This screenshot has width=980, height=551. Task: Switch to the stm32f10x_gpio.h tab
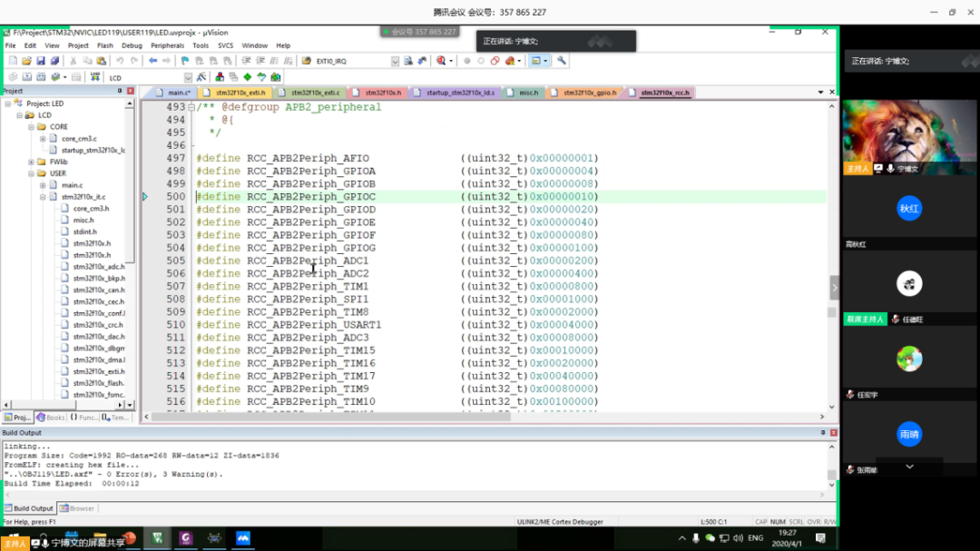tap(589, 93)
